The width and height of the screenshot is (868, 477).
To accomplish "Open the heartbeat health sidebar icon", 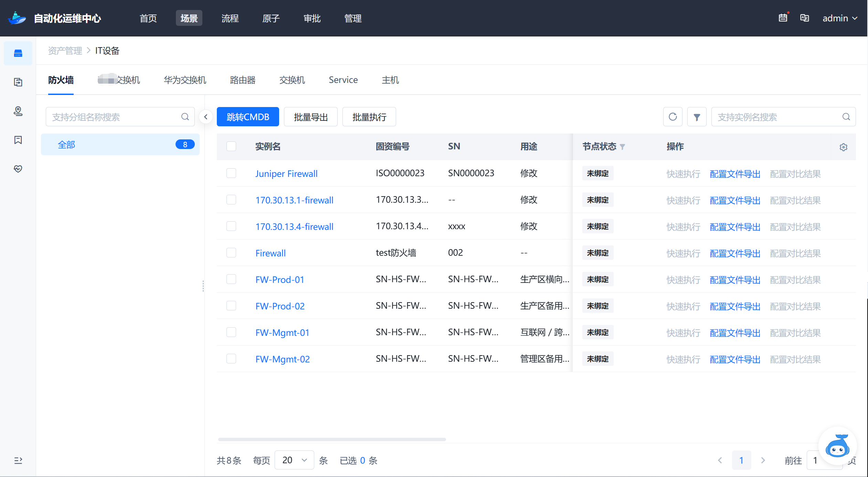I will pyautogui.click(x=18, y=169).
